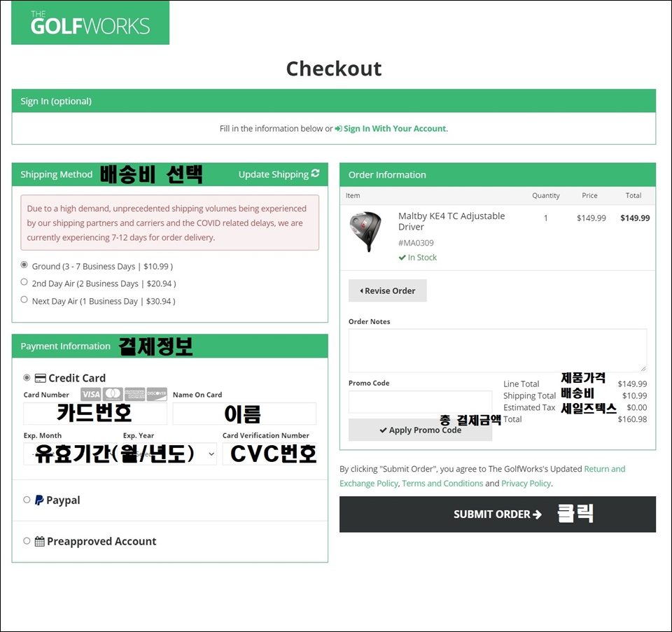The image size is (672, 632).
Task: Select Credit Card payment method
Action: (x=27, y=377)
